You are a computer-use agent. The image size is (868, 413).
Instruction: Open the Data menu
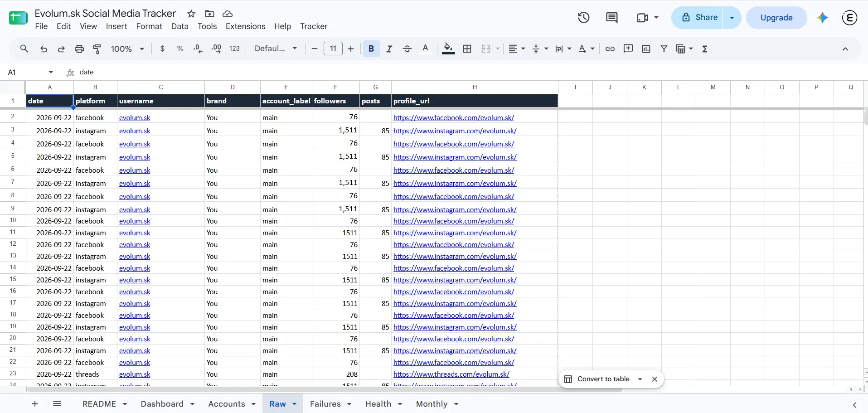180,26
